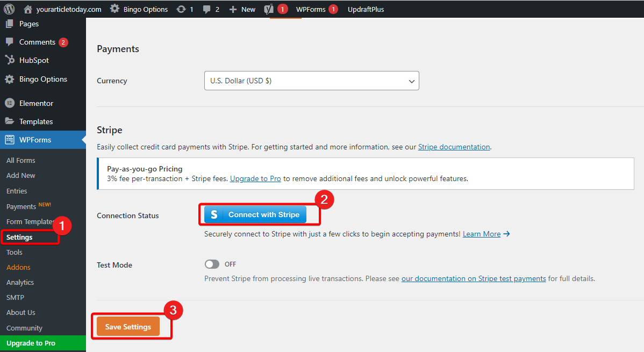Click the Bingo Options gear in sidebar

coord(9,80)
